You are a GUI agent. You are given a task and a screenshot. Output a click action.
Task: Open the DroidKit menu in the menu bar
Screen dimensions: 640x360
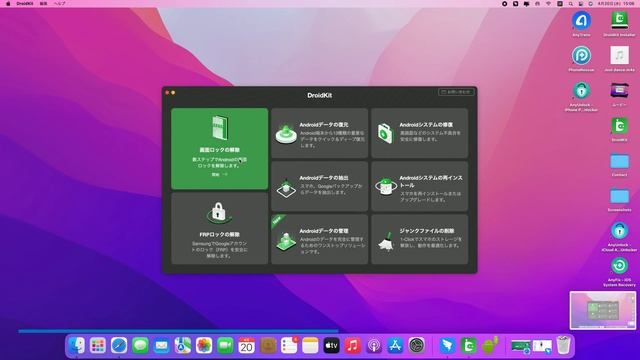pyautogui.click(x=25, y=3)
